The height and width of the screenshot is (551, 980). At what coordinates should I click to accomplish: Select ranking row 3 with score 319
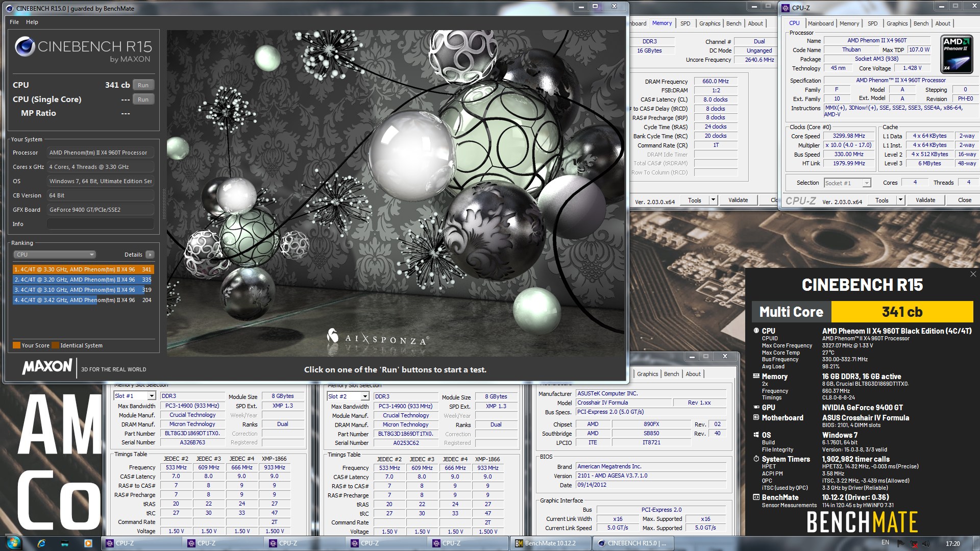click(83, 290)
